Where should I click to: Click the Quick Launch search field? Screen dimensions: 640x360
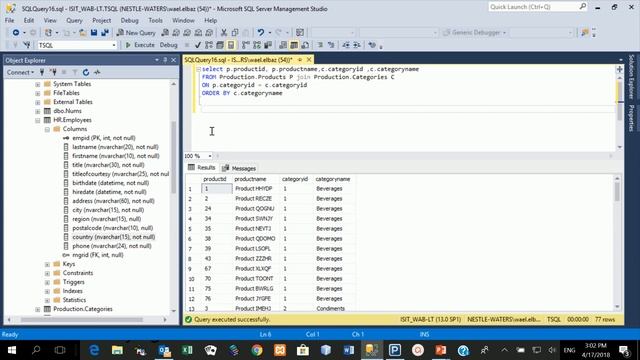pyautogui.click(x=538, y=7)
